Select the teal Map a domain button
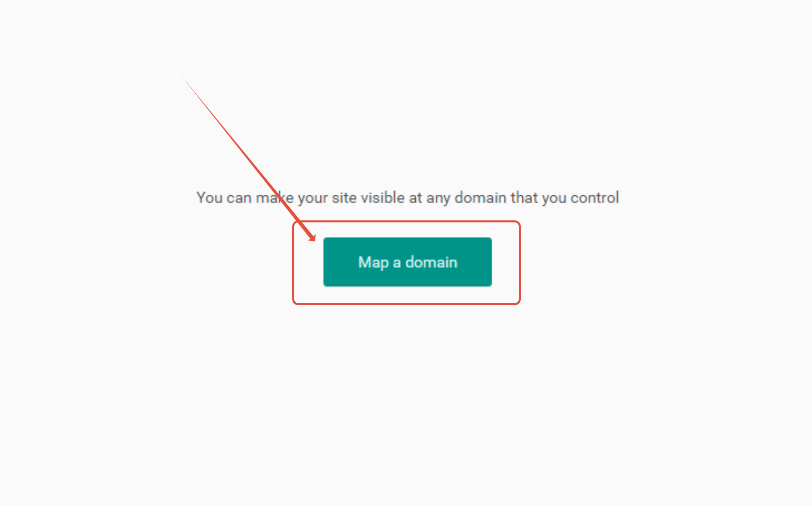812x506 pixels. tap(407, 262)
